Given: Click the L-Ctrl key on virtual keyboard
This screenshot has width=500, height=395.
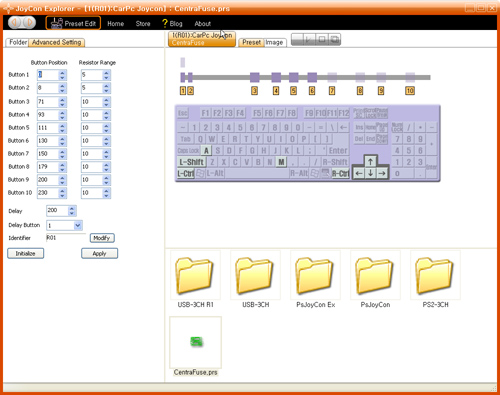Looking at the screenshot, I should coord(186,174).
